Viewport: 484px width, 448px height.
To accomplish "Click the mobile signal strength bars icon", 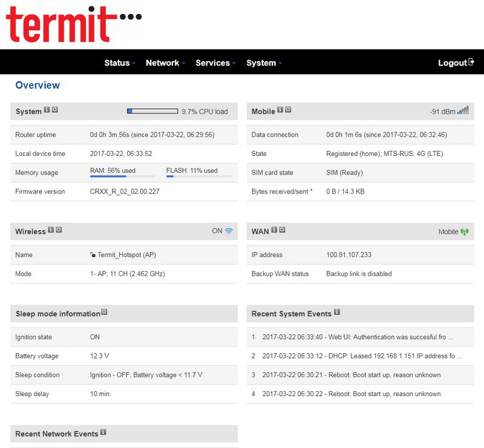I will pos(463,111).
